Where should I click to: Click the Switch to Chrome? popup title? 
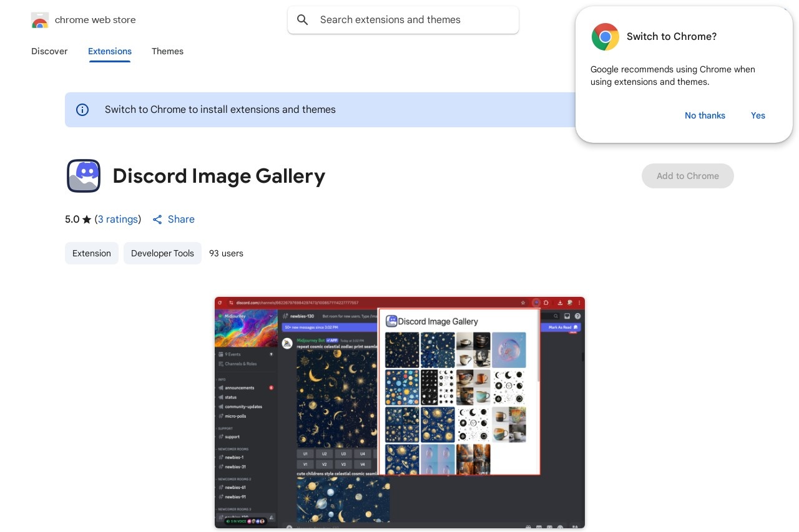tap(672, 37)
